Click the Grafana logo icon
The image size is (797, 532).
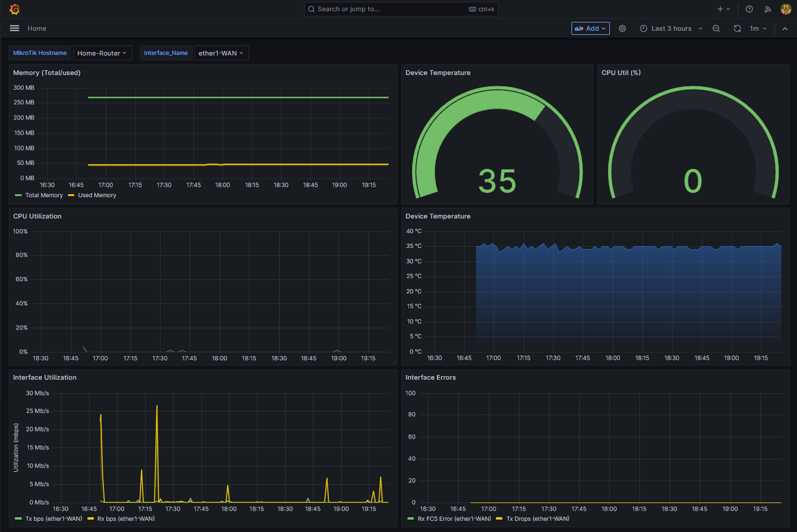(15, 9)
